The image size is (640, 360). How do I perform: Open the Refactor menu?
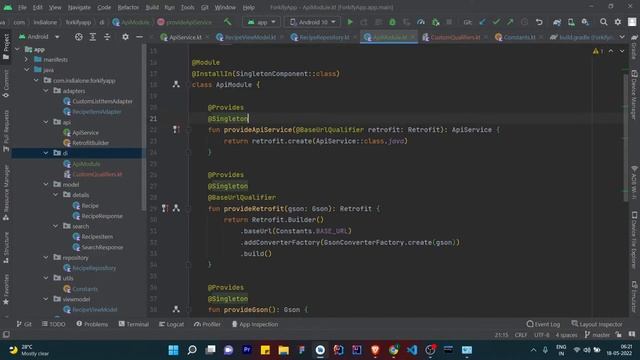pos(128,7)
